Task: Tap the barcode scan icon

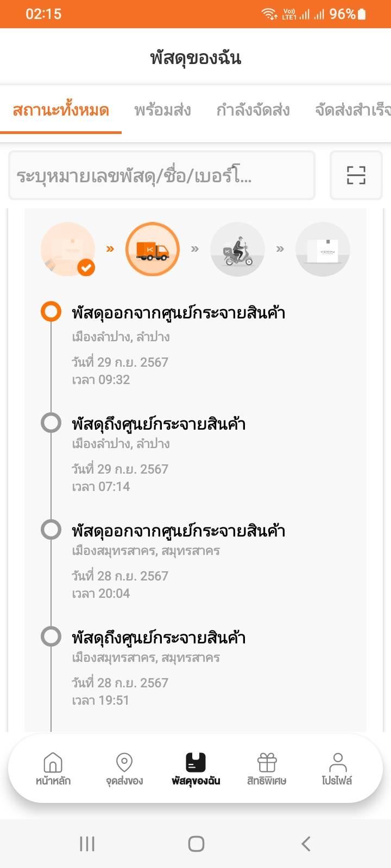Action: (x=356, y=175)
